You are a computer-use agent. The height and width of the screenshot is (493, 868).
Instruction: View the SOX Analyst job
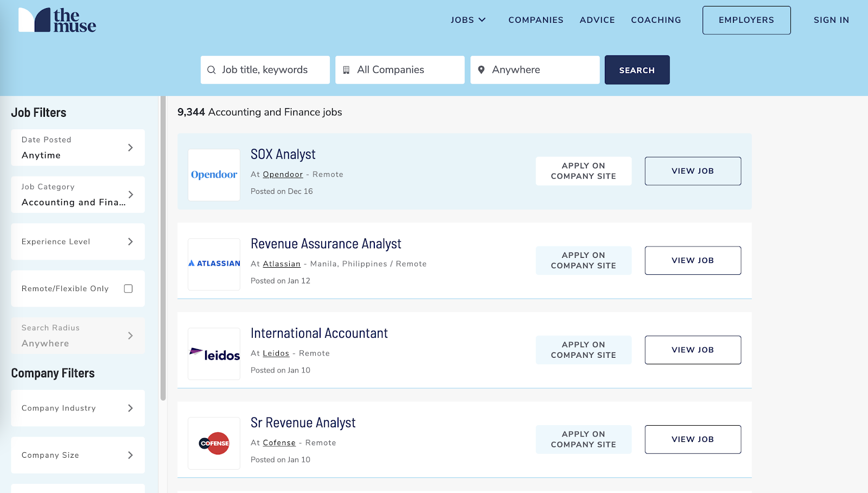point(693,171)
